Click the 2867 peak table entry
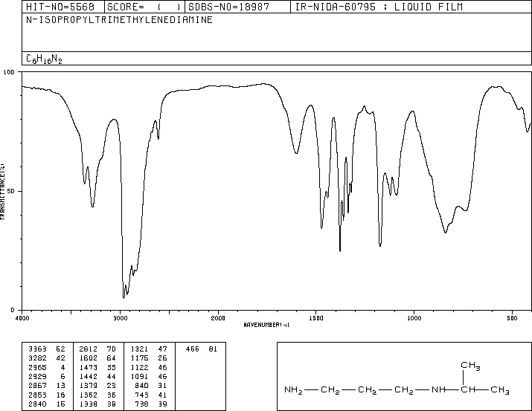The width and height of the screenshot is (532, 411). click(46, 386)
